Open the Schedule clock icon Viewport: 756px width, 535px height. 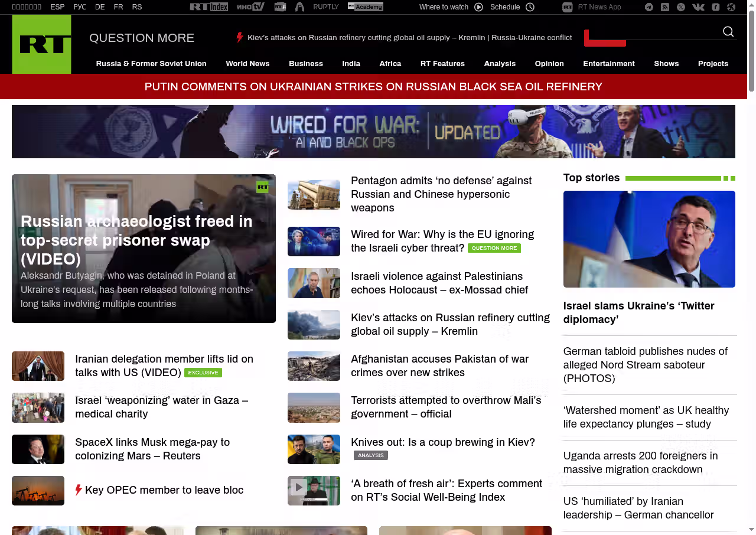tap(530, 7)
